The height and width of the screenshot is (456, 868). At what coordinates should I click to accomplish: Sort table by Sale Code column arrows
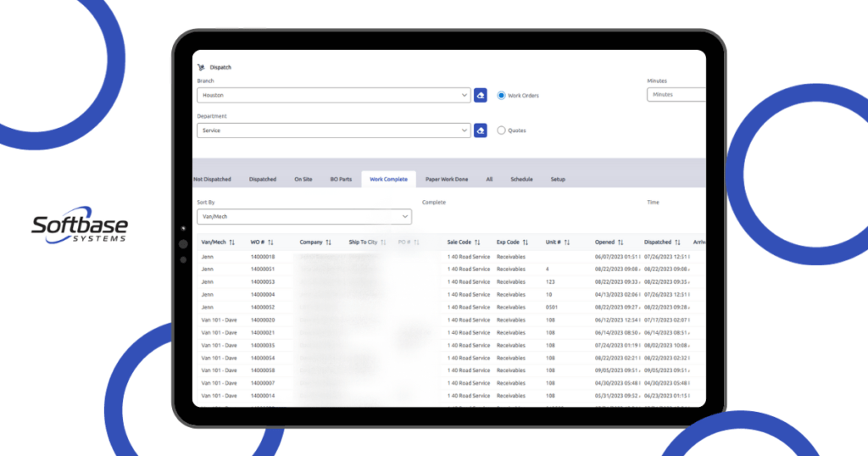(477, 242)
